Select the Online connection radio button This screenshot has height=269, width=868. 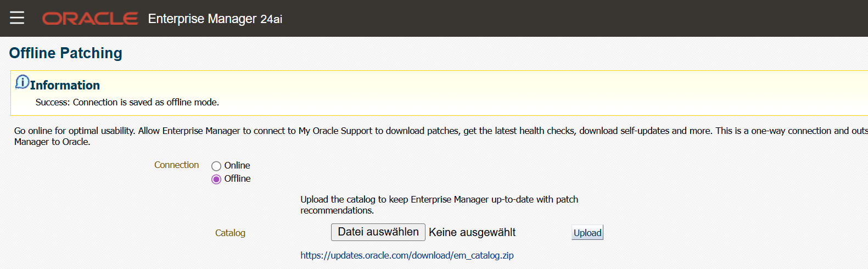[x=216, y=166]
